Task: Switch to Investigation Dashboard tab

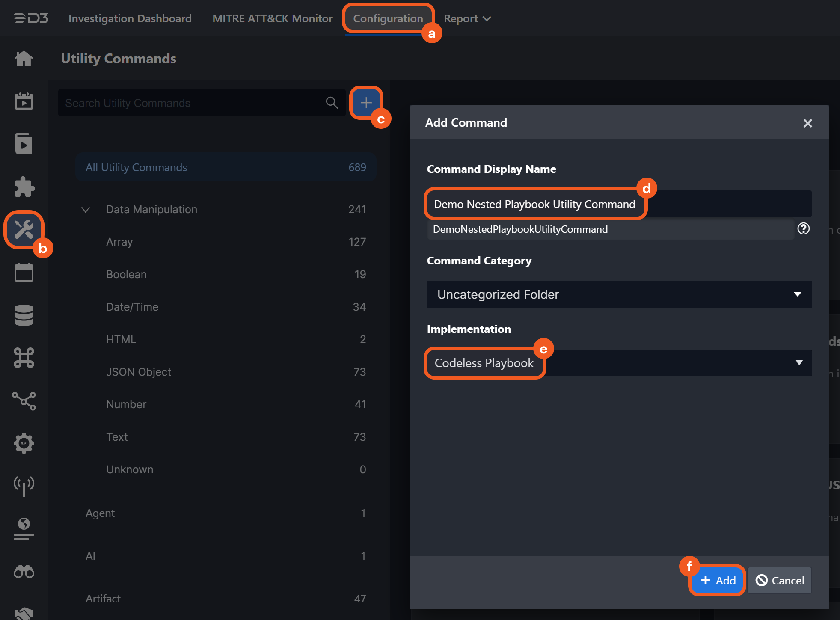Action: pyautogui.click(x=130, y=19)
